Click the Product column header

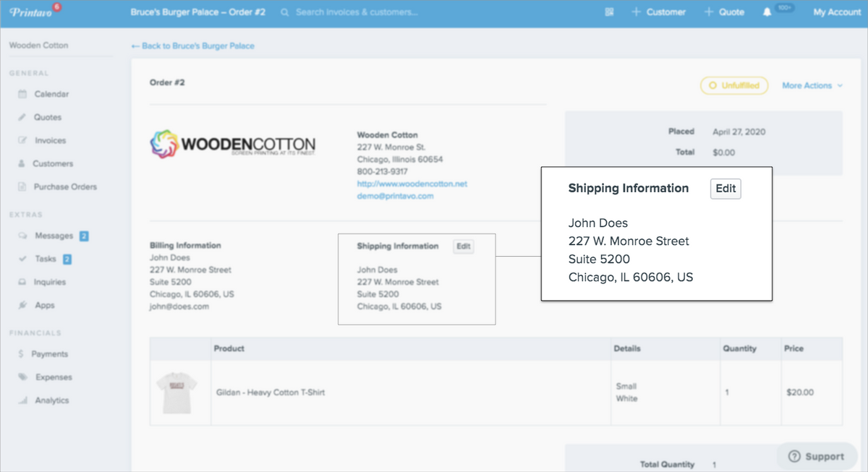coord(229,348)
